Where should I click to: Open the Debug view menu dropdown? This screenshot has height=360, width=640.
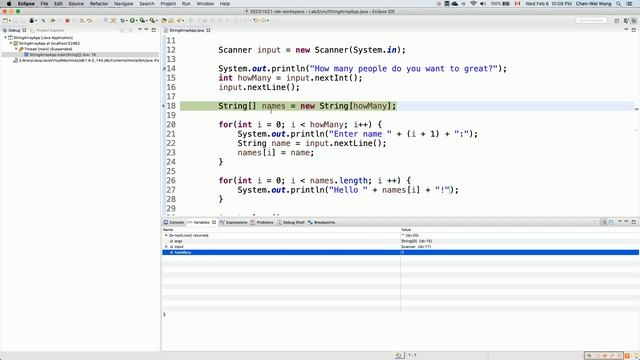pos(140,30)
